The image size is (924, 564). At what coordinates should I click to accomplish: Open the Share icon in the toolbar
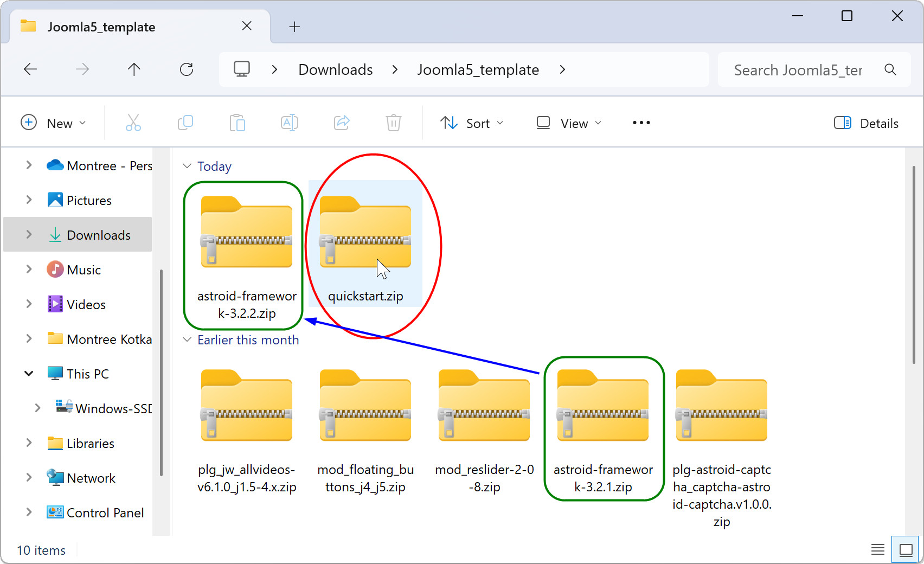[x=342, y=123]
